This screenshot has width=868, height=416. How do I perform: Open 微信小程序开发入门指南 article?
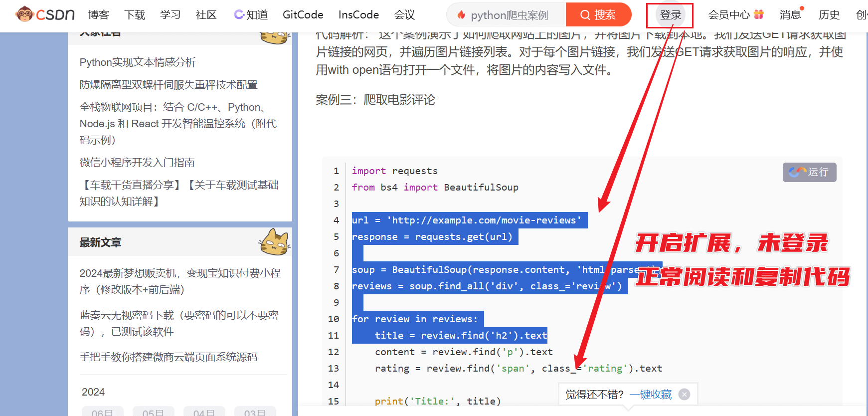coord(137,163)
